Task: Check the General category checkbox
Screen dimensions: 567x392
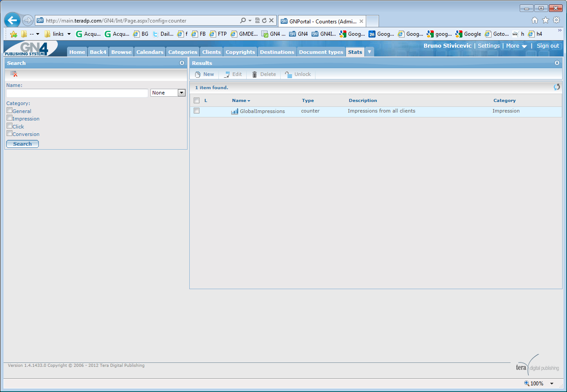Action: click(x=9, y=110)
